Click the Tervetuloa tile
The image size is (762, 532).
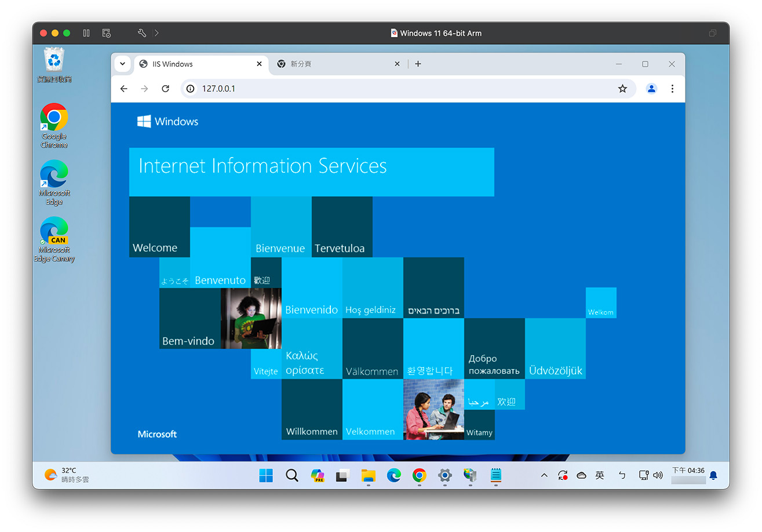tap(342, 227)
